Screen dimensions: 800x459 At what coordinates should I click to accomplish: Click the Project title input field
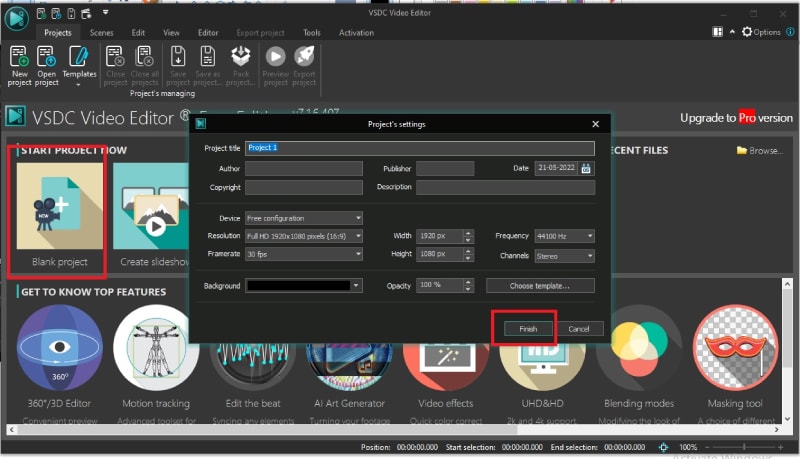pyautogui.click(x=419, y=148)
